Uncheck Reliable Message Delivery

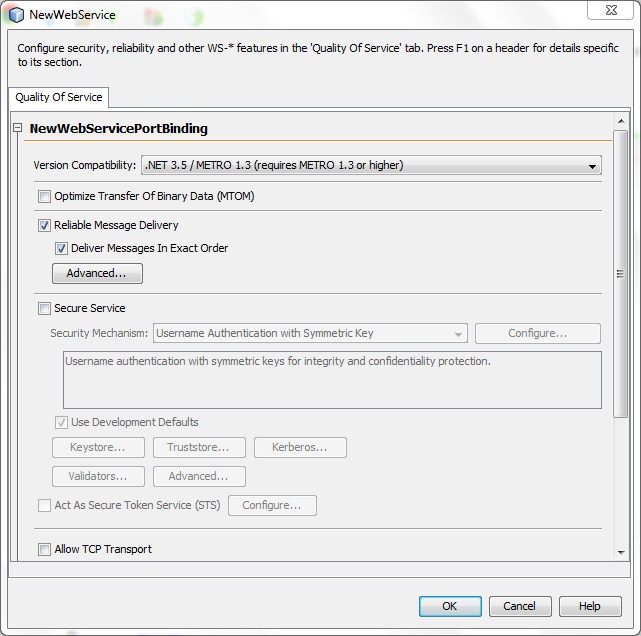44,226
